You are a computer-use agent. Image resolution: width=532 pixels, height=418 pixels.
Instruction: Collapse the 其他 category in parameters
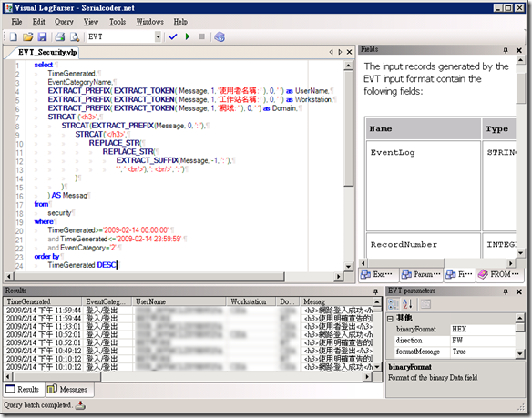click(390, 319)
